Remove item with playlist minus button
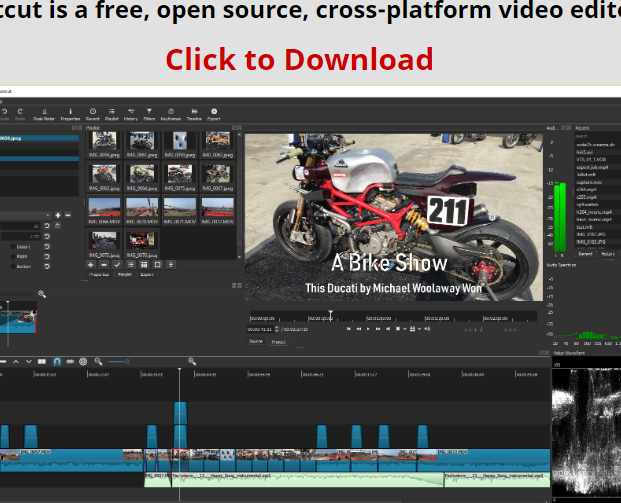Screen dimensions: 621x503 pyautogui.click(x=104, y=265)
